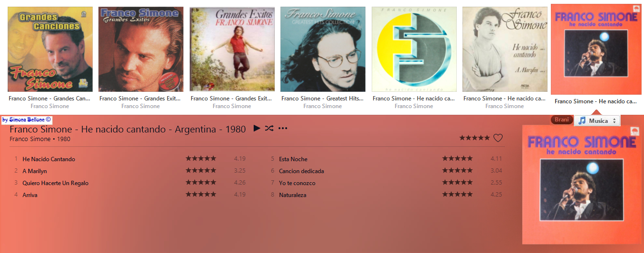Select the Greatest Hits Collection album cover
This screenshot has height=253, width=644.
coord(322,49)
